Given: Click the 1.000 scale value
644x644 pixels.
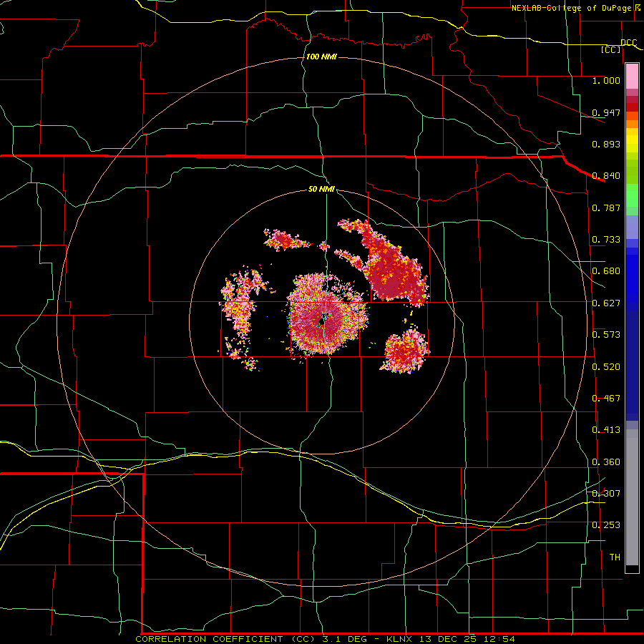Looking at the screenshot, I should (606, 80).
